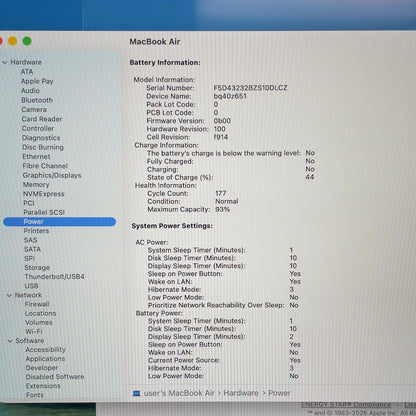Collapse the Software section
The height and width of the screenshot is (416, 416).
[10, 341]
